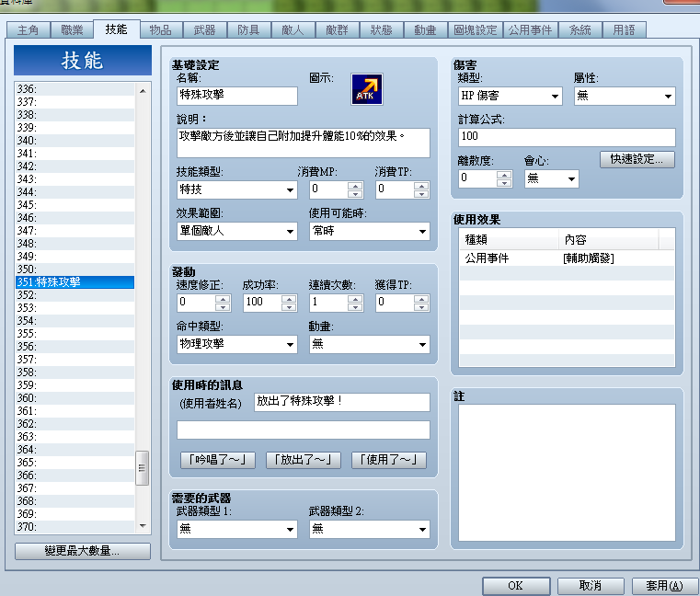Click the 「吟唱了~」 message button

[218, 460]
